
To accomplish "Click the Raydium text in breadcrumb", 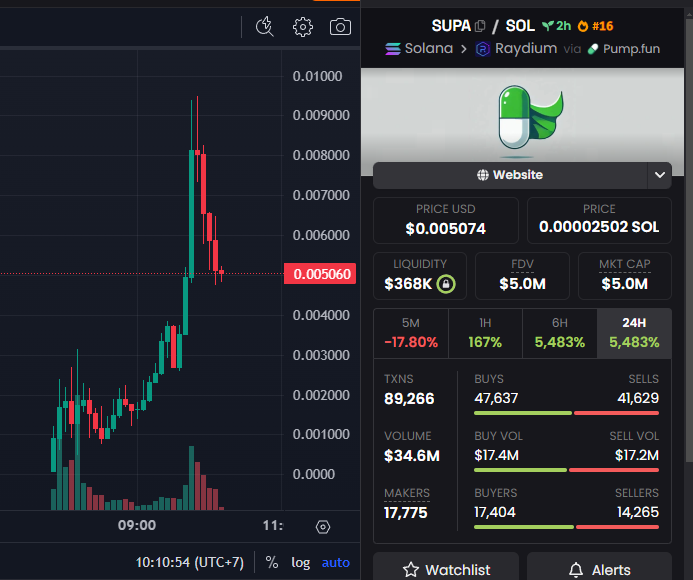I will (526, 48).
